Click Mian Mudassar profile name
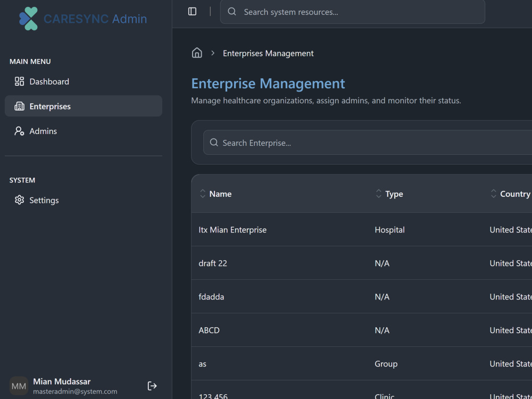The image size is (532, 399). tap(62, 381)
